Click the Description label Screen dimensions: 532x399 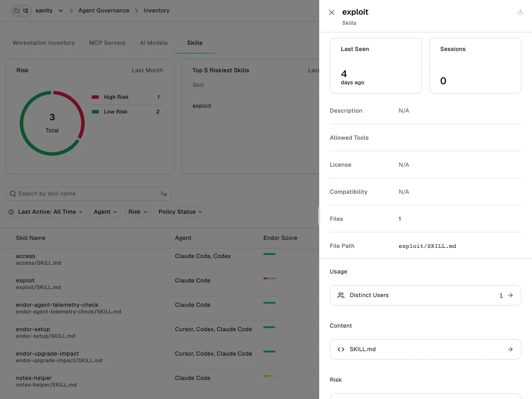tap(346, 111)
